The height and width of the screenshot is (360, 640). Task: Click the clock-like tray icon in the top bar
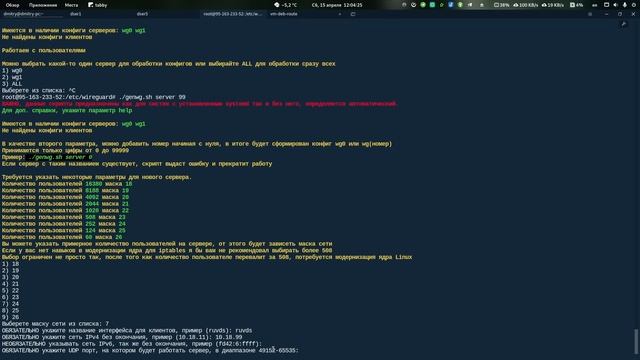[x=413, y=5]
